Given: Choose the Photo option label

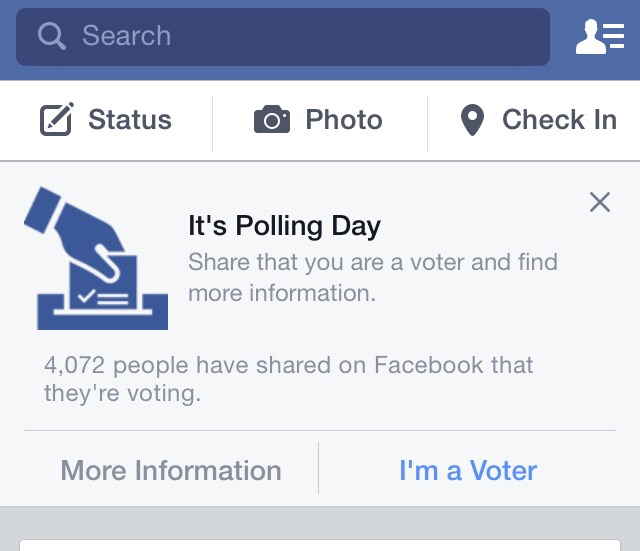Looking at the screenshot, I should pos(344,120).
